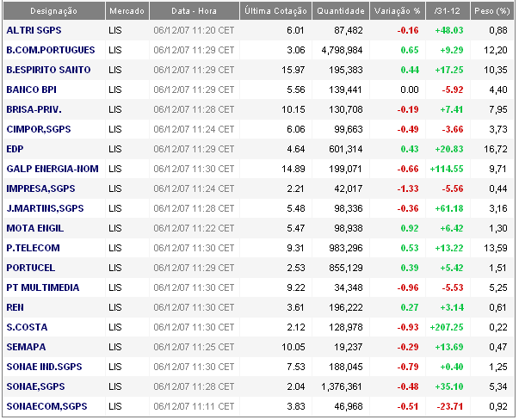Select the +61.18 yearly change value
The width and height of the screenshot is (519, 420).
coord(449,208)
